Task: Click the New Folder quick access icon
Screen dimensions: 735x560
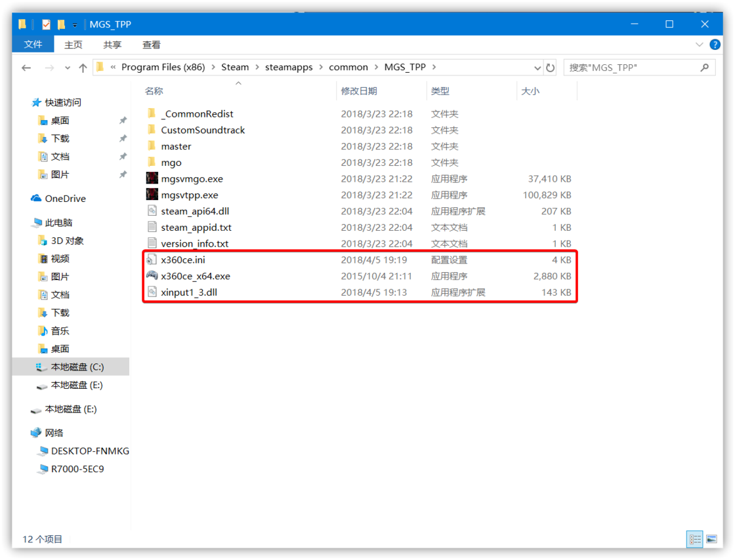Action: click(60, 24)
